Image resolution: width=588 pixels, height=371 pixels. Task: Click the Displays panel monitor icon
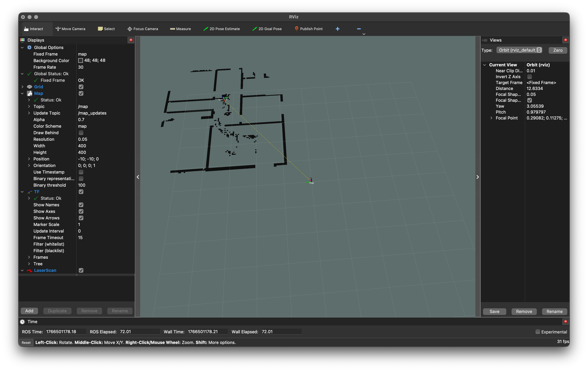[x=22, y=40]
